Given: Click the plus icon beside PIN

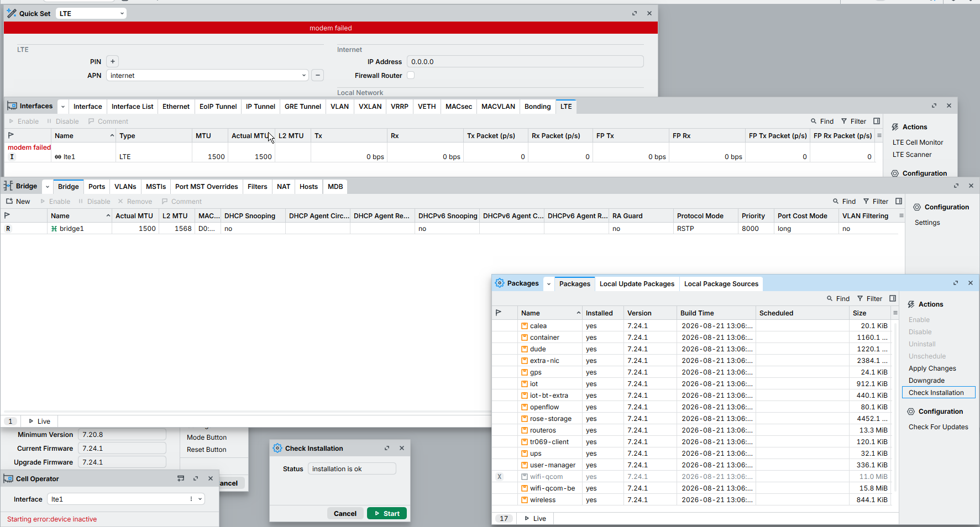Looking at the screenshot, I should (113, 62).
